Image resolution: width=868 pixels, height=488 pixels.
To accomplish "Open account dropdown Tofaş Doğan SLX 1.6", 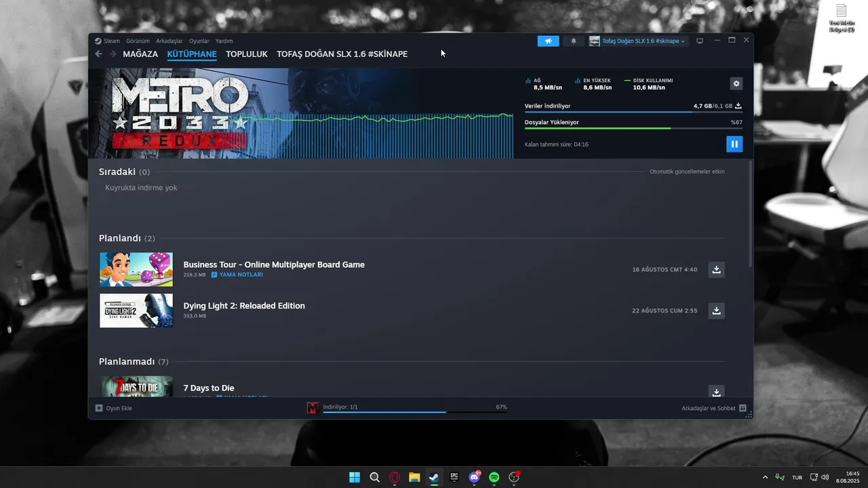I will (637, 41).
